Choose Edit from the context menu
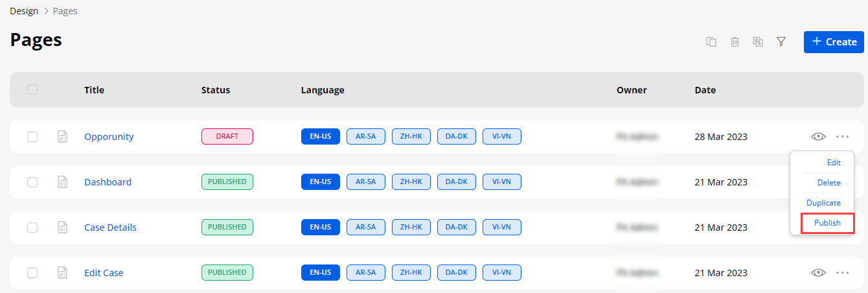The height and width of the screenshot is (293, 868). click(834, 163)
